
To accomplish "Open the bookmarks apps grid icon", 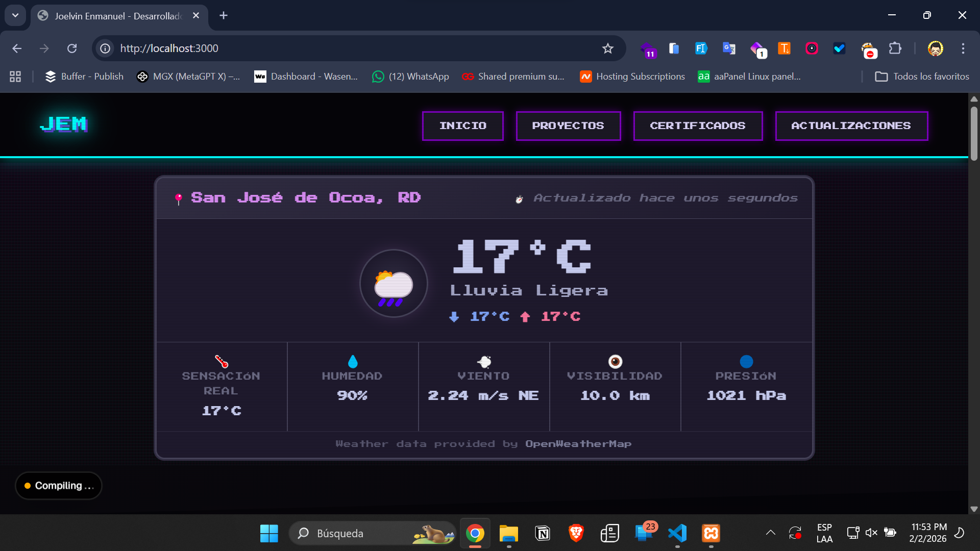I will coord(15,77).
